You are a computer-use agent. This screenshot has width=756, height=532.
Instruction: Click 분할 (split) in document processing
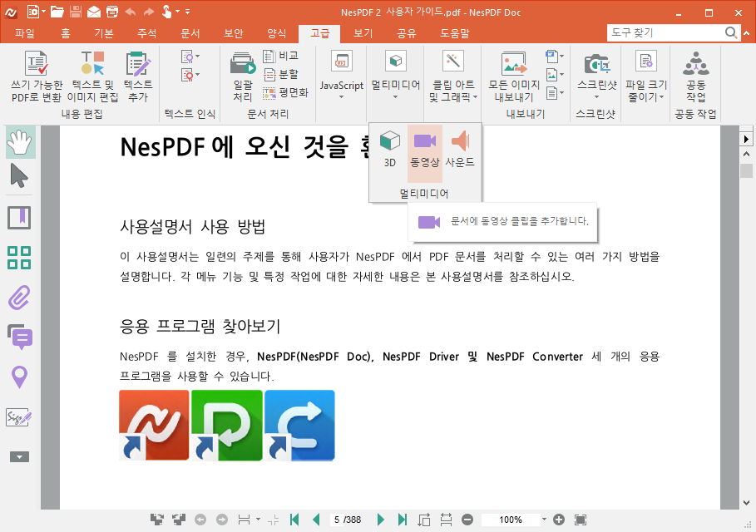281,74
